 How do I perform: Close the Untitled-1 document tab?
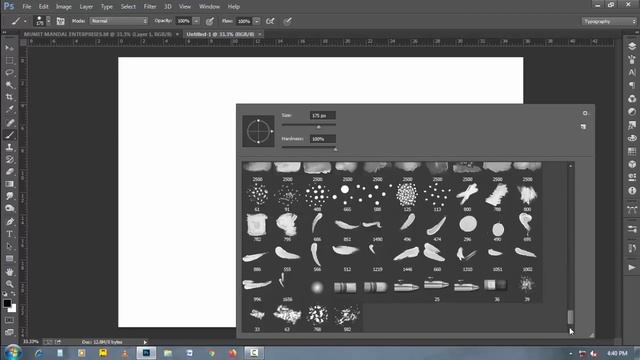260,34
